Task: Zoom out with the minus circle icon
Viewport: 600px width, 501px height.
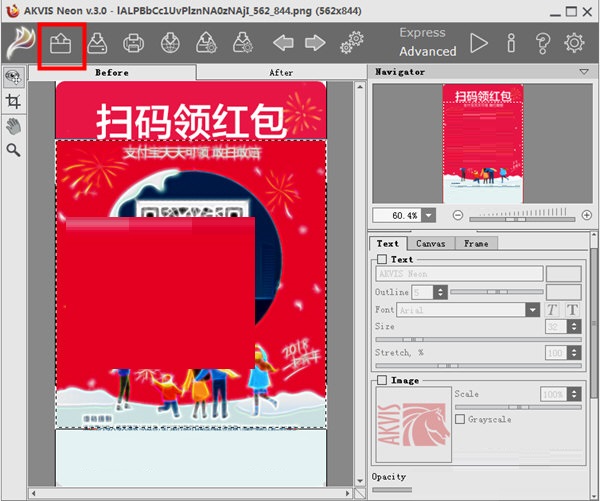Action: [458, 215]
